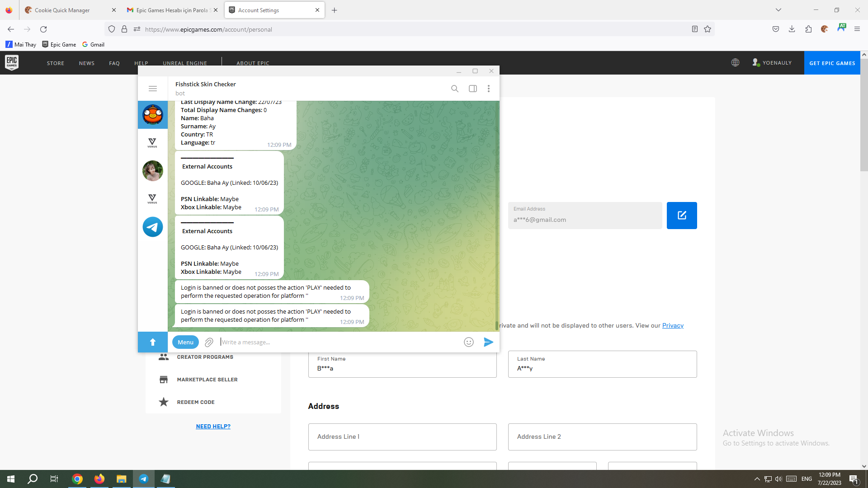Show hidden tray icons chevron

pos(757,479)
